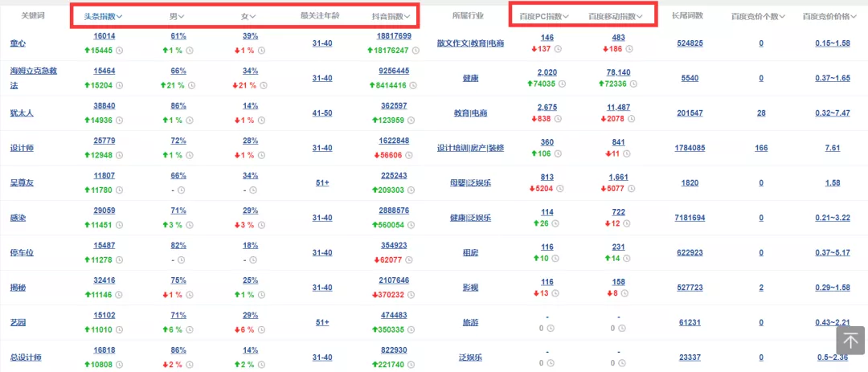Click the 所属行业 column header
The height and width of the screenshot is (372, 868).
pos(469,16)
